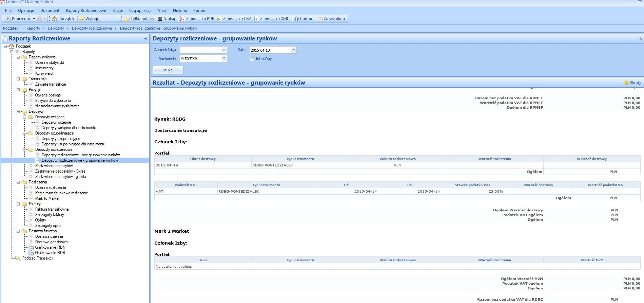Click the magnifier icon in report header
This screenshot has height=303, width=644.
pyautogui.click(x=639, y=39)
